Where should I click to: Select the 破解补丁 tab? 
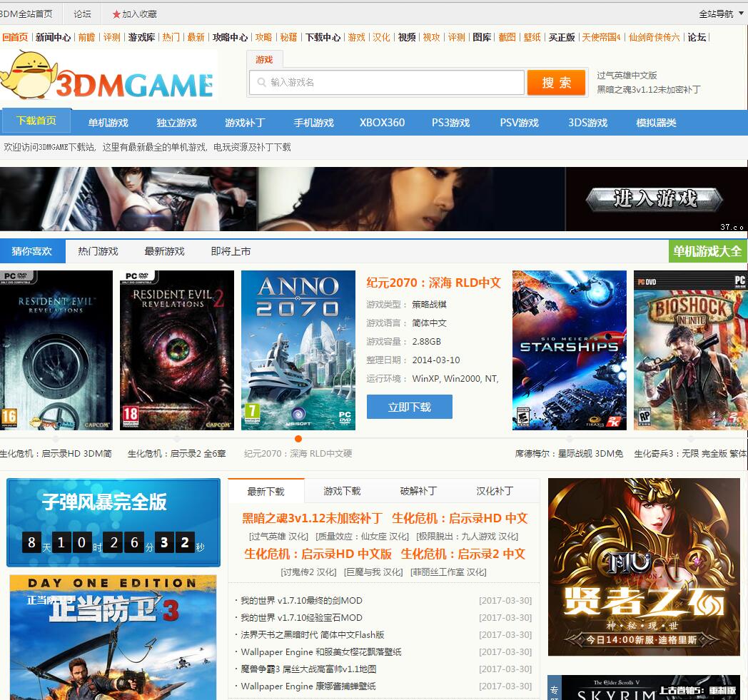[418, 491]
